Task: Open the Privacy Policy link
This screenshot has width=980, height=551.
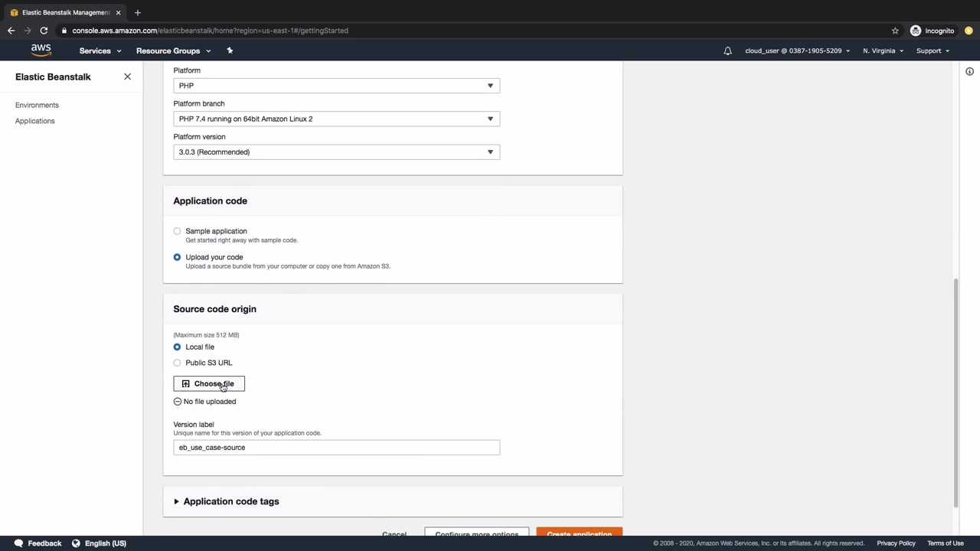Action: click(x=896, y=543)
